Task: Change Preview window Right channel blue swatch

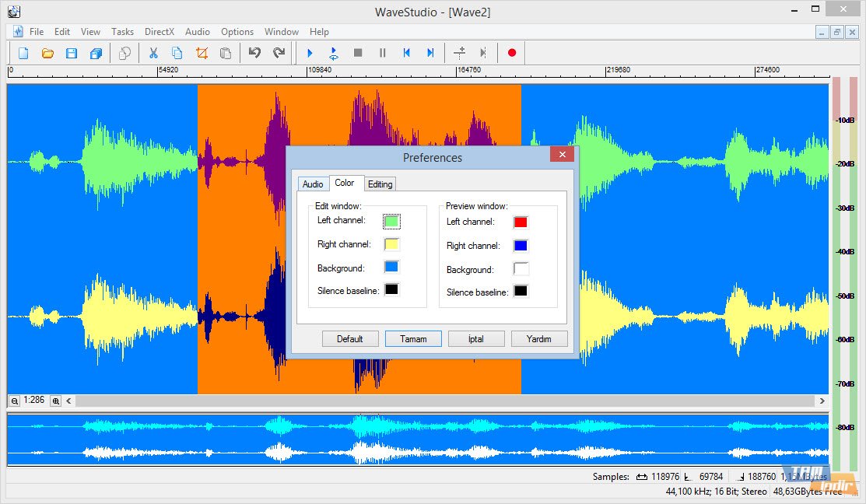Action: click(521, 246)
